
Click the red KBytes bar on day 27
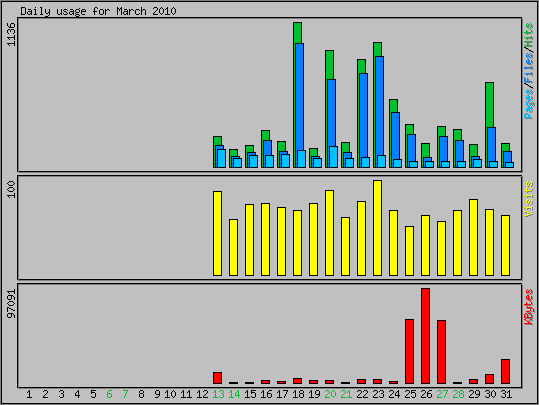[x=441, y=352]
